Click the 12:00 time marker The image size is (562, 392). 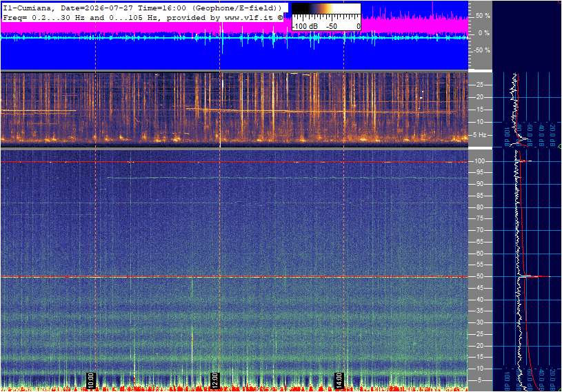214,380
